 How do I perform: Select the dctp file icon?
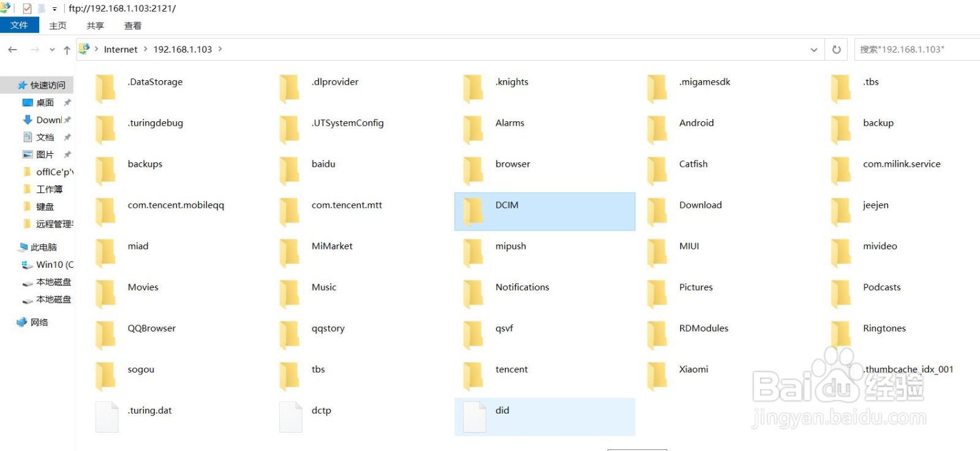pyautogui.click(x=290, y=417)
